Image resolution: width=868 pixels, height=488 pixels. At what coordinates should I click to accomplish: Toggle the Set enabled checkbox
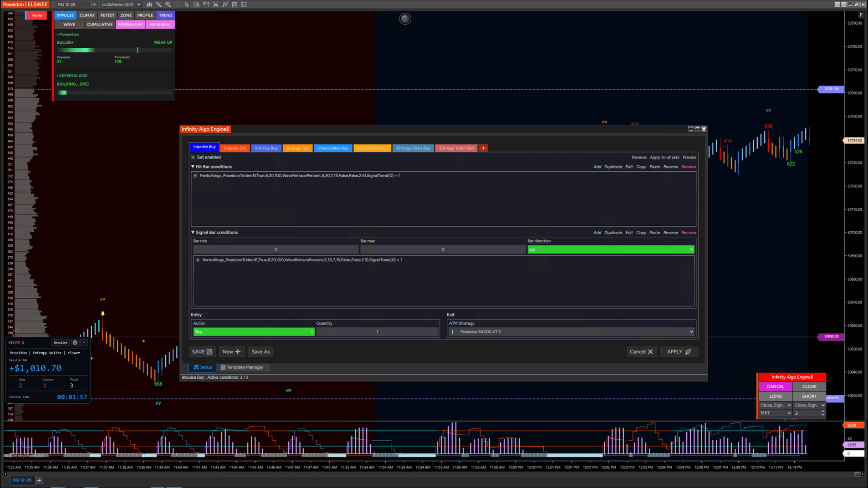point(193,158)
